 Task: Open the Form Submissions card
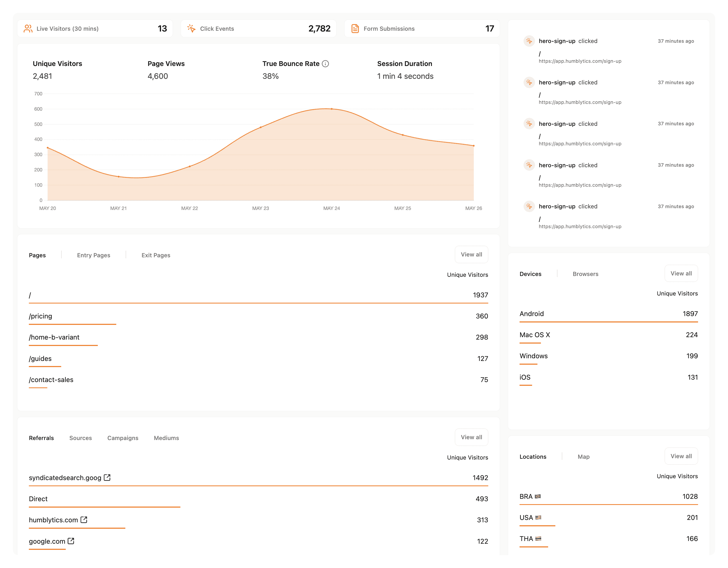coord(422,29)
